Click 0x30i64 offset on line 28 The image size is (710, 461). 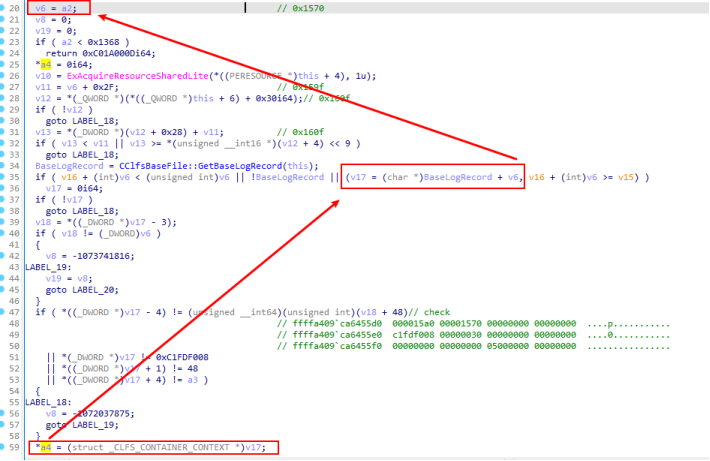pos(274,98)
